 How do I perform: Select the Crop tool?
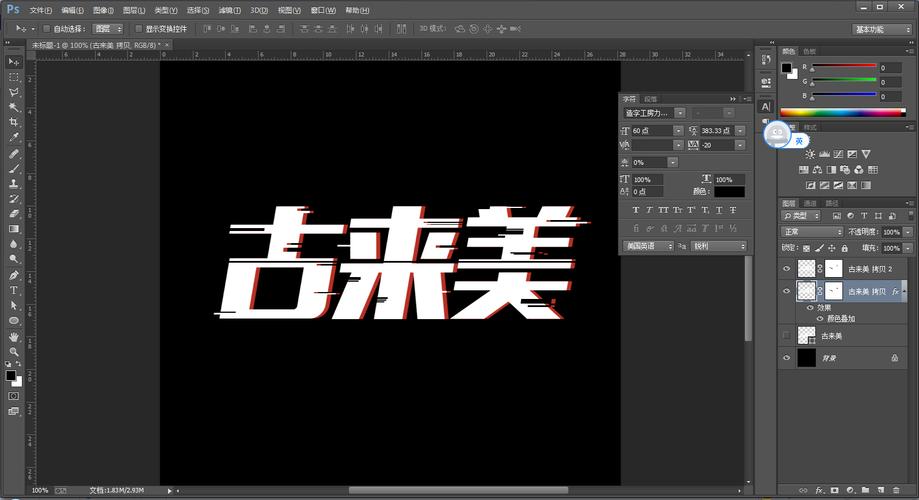tap(14, 122)
